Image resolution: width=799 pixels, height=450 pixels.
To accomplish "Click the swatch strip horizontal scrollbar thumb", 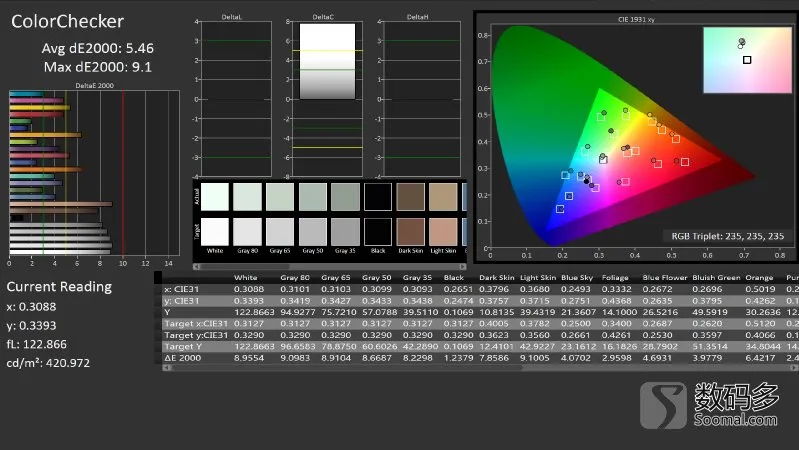I will point(245,267).
